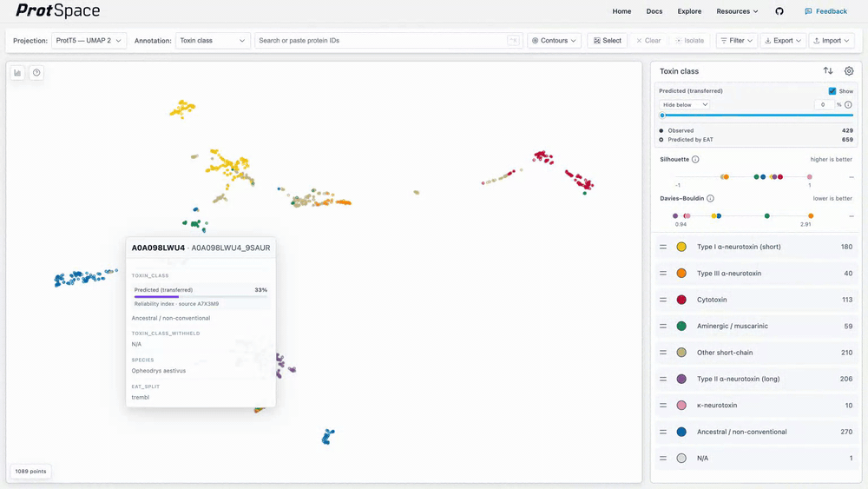Toggle the Show predicted checkbox
868x489 pixels.
point(832,91)
